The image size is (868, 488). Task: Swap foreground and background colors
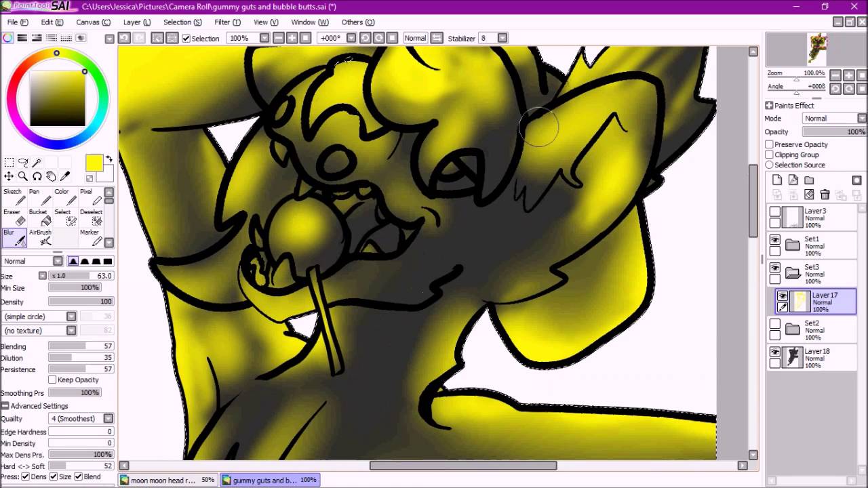pyautogui.click(x=108, y=160)
